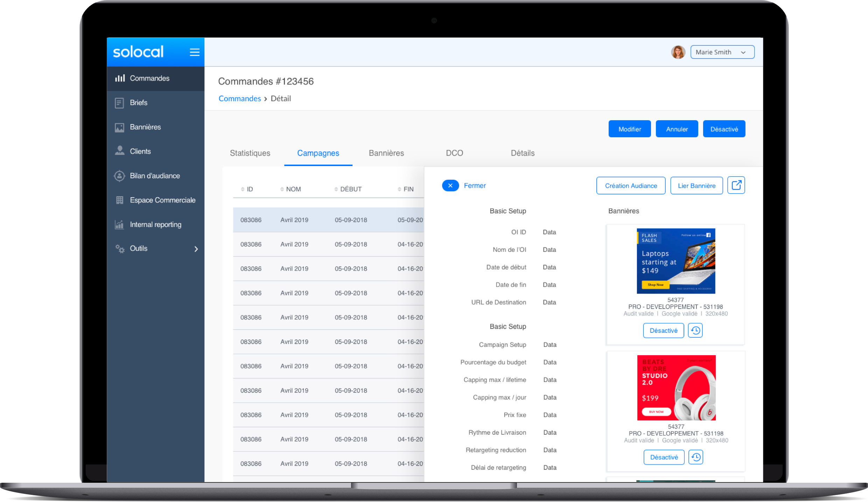Restore the Laptops banner using its history icon
The height and width of the screenshot is (502, 868).
pyautogui.click(x=695, y=330)
